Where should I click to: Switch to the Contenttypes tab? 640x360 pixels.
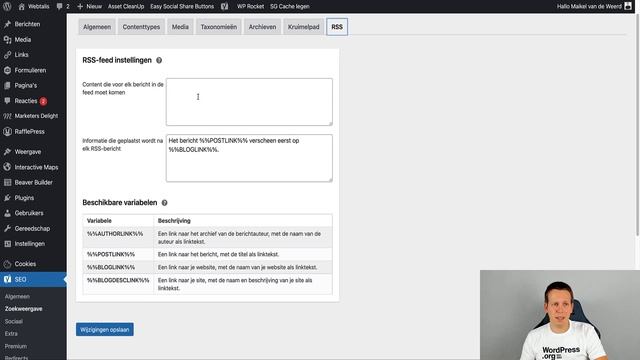pyautogui.click(x=141, y=27)
